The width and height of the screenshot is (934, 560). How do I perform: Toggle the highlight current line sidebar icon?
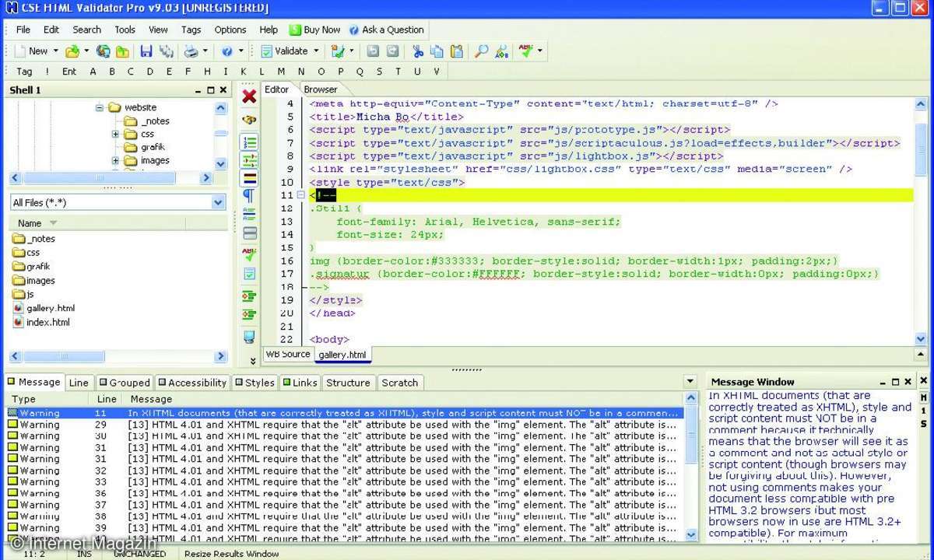pyautogui.click(x=249, y=178)
